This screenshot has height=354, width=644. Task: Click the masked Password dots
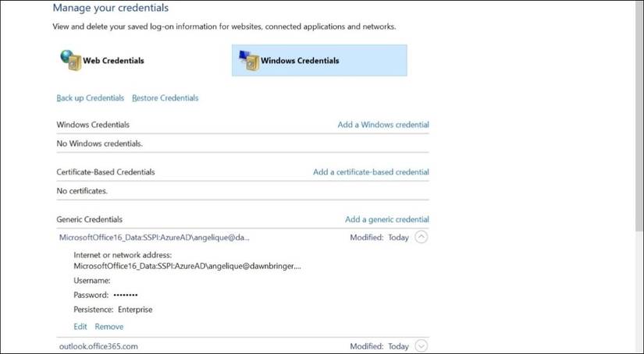point(126,295)
